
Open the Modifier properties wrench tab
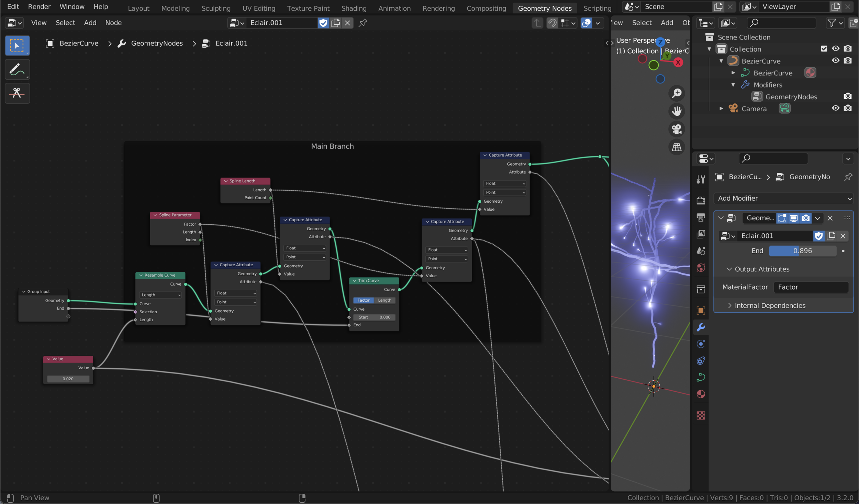(x=701, y=327)
